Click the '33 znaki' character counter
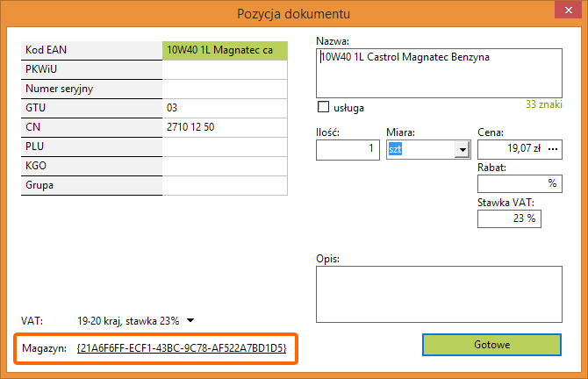The height and width of the screenshot is (379, 588). [x=544, y=104]
